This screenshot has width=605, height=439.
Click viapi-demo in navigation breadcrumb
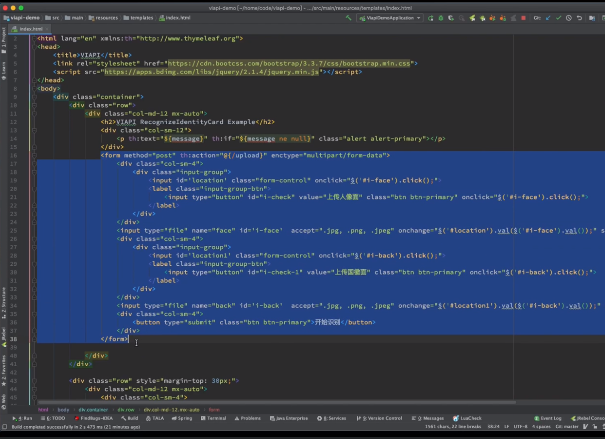[x=22, y=18]
